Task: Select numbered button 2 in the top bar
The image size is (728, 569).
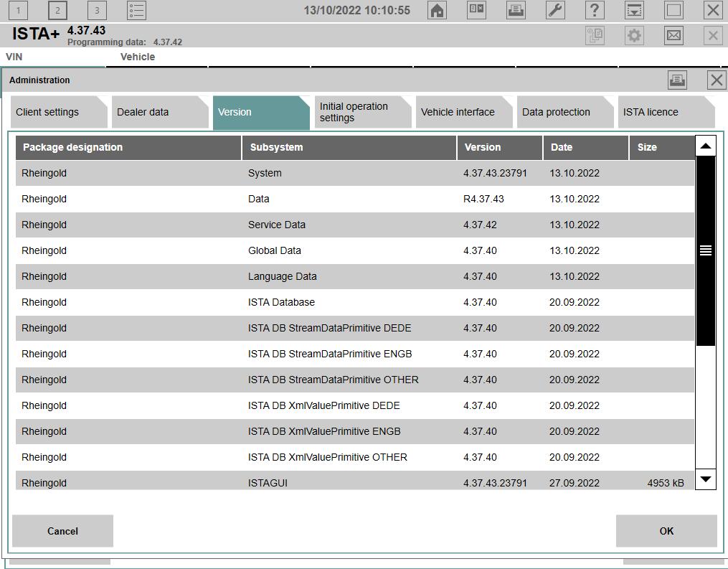Action: click(57, 10)
